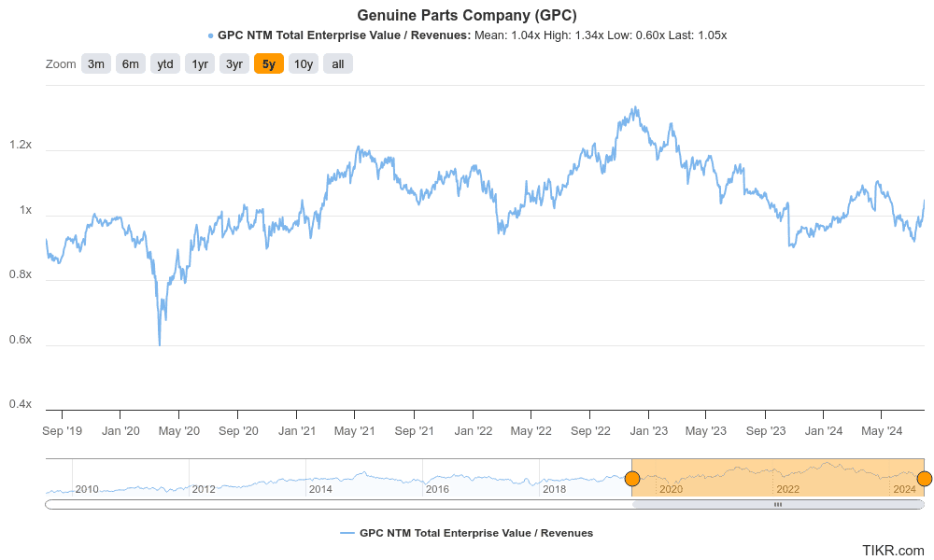Hide the series via bottom legend label
Screen dimensions: 934x560
click(x=476, y=533)
